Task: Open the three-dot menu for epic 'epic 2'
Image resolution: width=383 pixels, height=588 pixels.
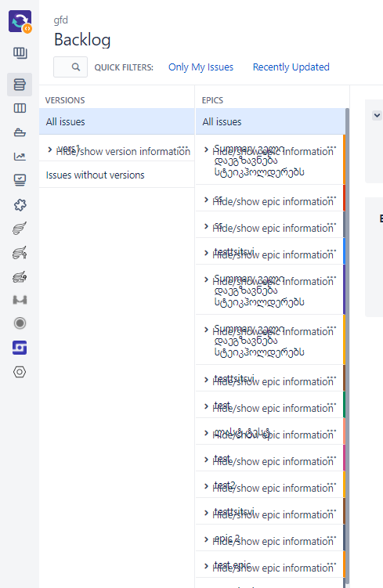Action: 331,537
